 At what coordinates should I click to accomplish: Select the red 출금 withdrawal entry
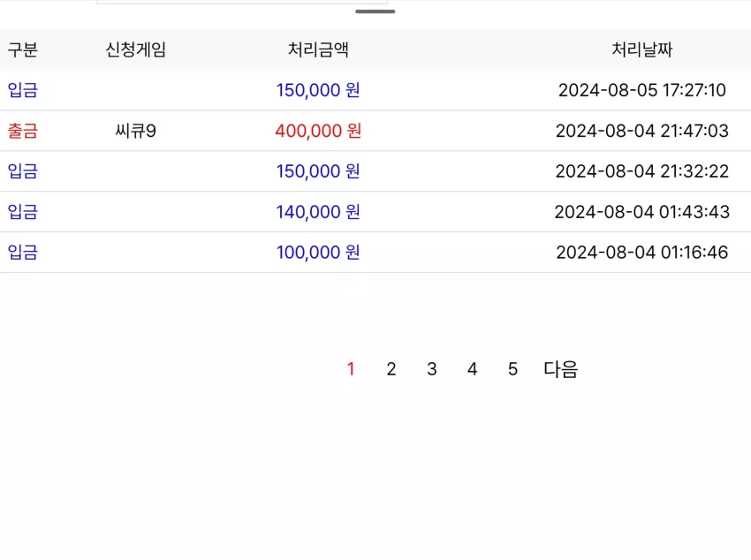tap(22, 131)
